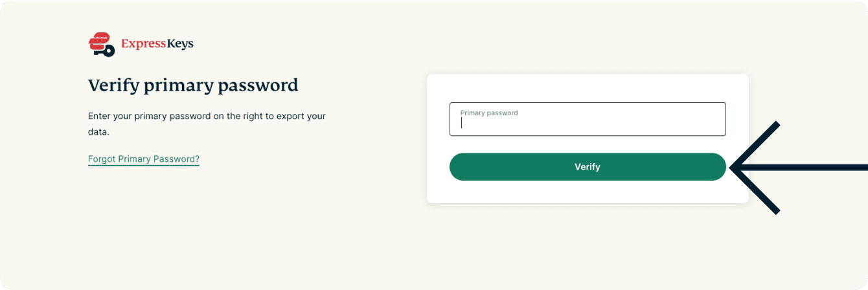The width and height of the screenshot is (868, 290).
Task: Place cursor at the blinking text caret
Action: click(462, 123)
